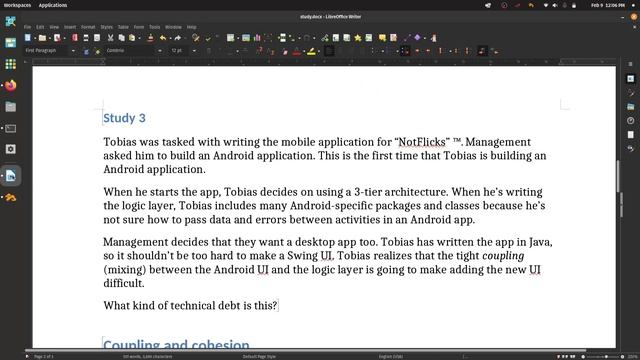Click Insert Bookmark star icon
640x360 pixels.
pos(358,38)
